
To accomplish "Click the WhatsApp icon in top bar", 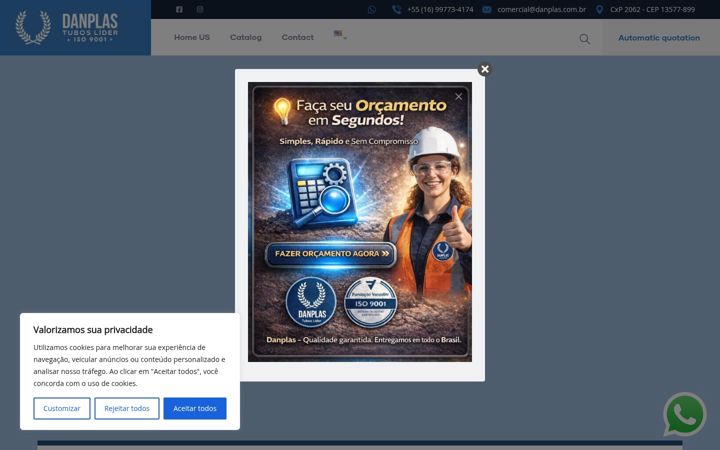I will pyautogui.click(x=371, y=10).
